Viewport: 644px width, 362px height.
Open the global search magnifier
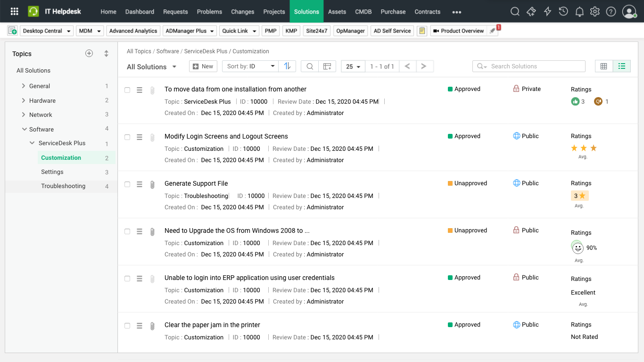pos(515,11)
